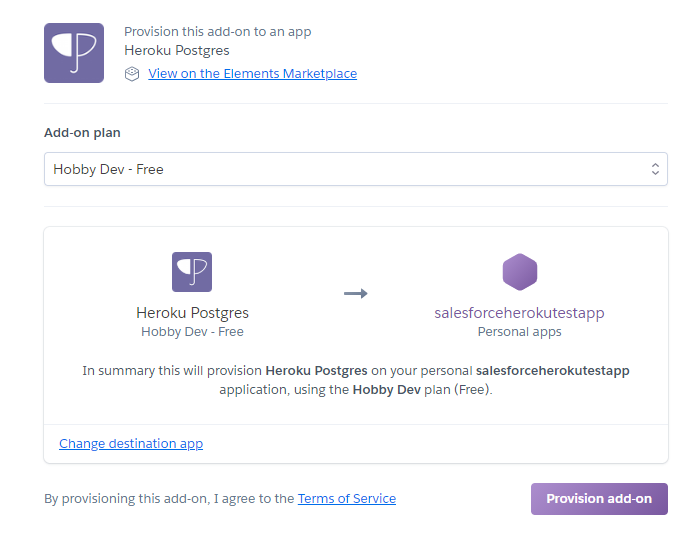Click the purple hexagon app icon

tap(519, 272)
